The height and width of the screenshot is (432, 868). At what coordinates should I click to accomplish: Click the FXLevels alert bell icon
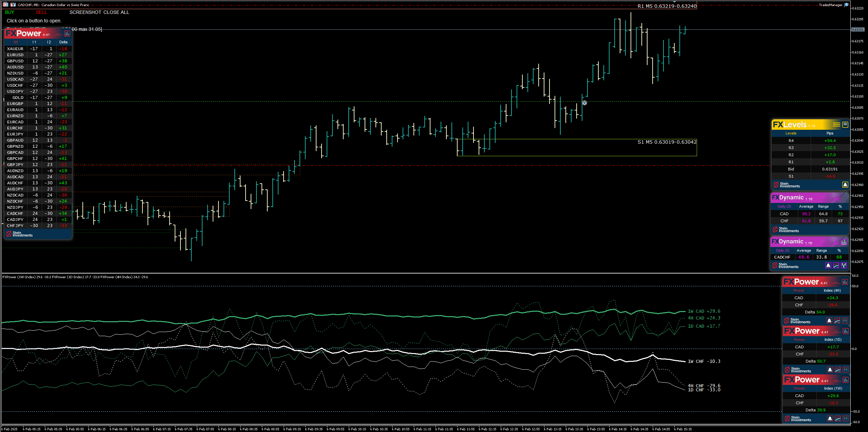pos(845,185)
